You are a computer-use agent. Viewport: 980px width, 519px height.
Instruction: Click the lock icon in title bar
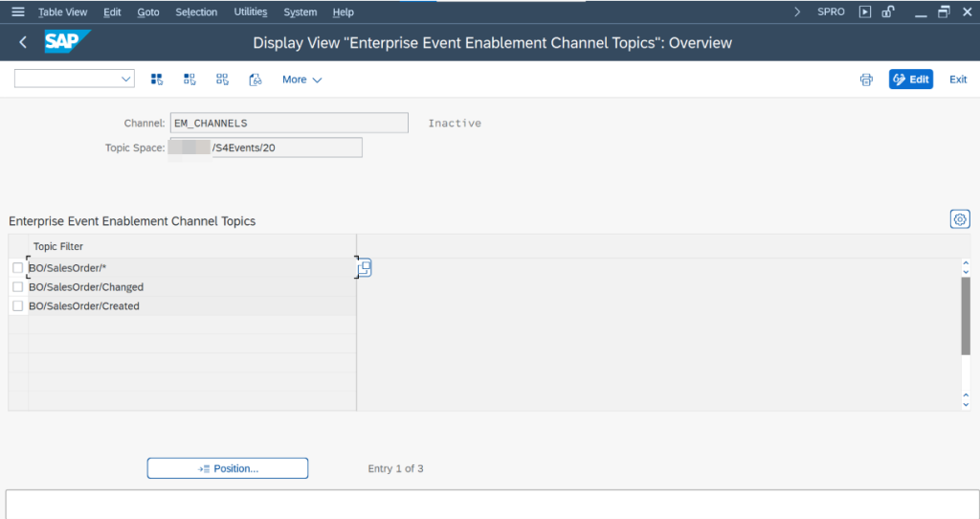coord(888,11)
